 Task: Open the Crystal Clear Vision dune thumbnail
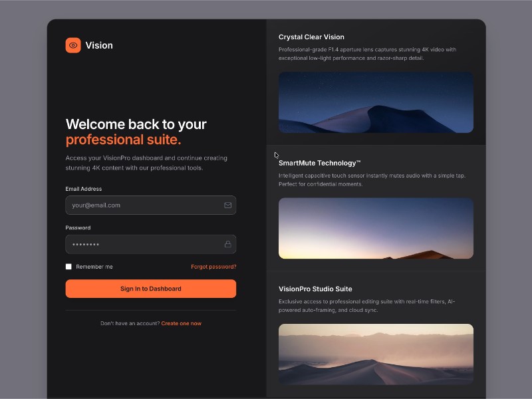pos(376,101)
